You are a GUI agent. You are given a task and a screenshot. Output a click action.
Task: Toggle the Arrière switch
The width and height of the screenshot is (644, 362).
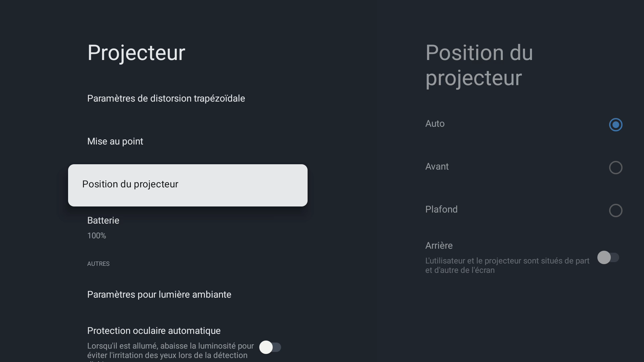tap(608, 257)
